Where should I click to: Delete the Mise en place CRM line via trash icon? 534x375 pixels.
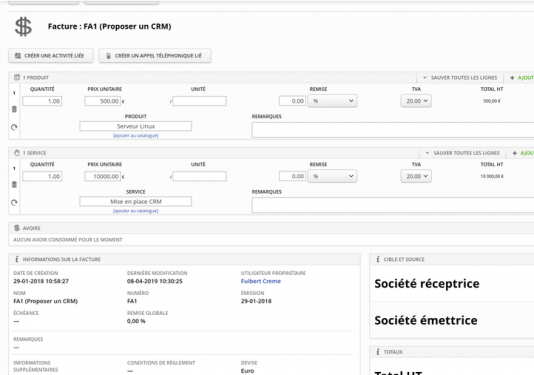[x=14, y=185]
